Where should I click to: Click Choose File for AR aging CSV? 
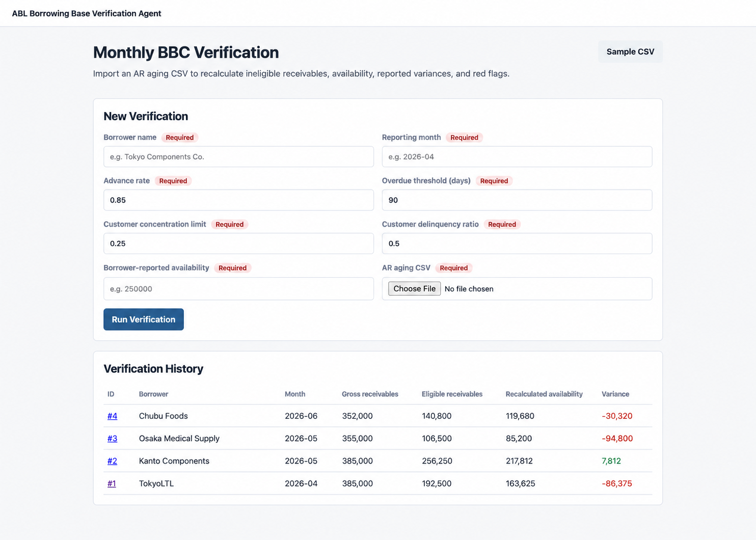[x=414, y=289]
